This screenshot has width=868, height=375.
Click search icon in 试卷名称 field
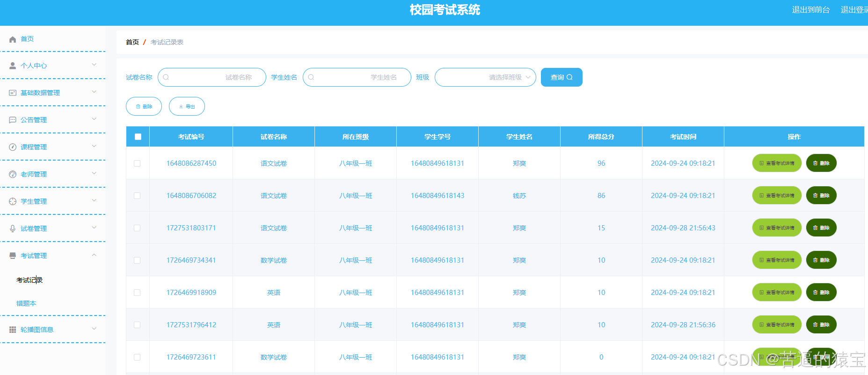(166, 77)
